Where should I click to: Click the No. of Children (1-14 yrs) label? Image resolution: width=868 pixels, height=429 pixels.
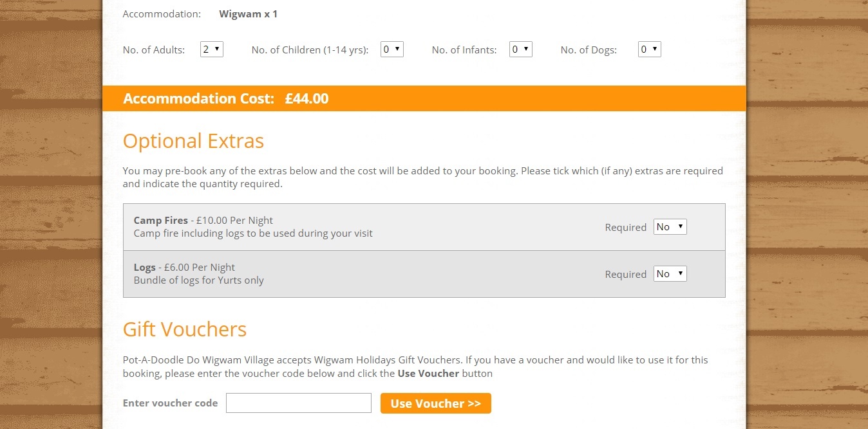tap(310, 50)
